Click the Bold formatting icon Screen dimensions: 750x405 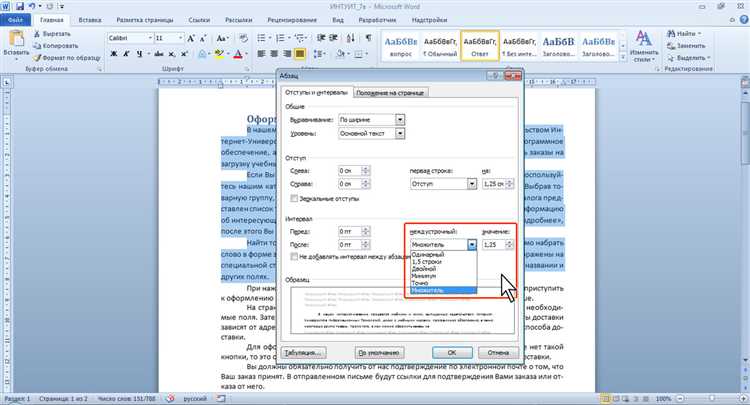[114, 54]
